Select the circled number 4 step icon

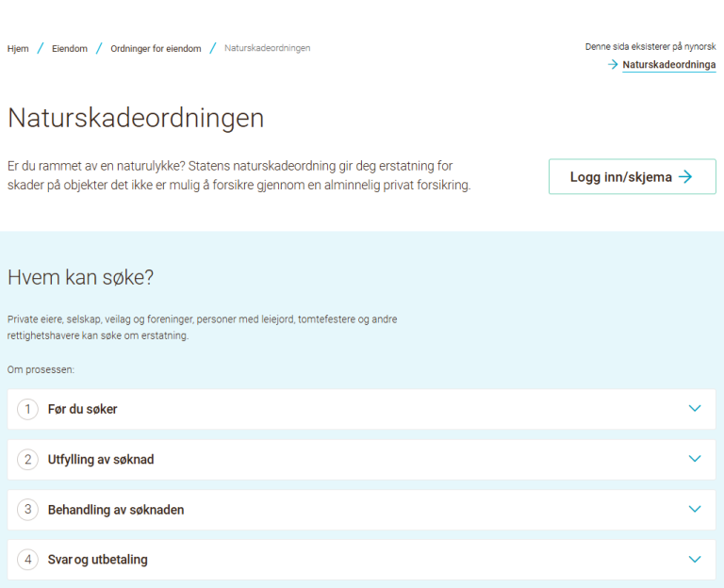click(x=28, y=560)
